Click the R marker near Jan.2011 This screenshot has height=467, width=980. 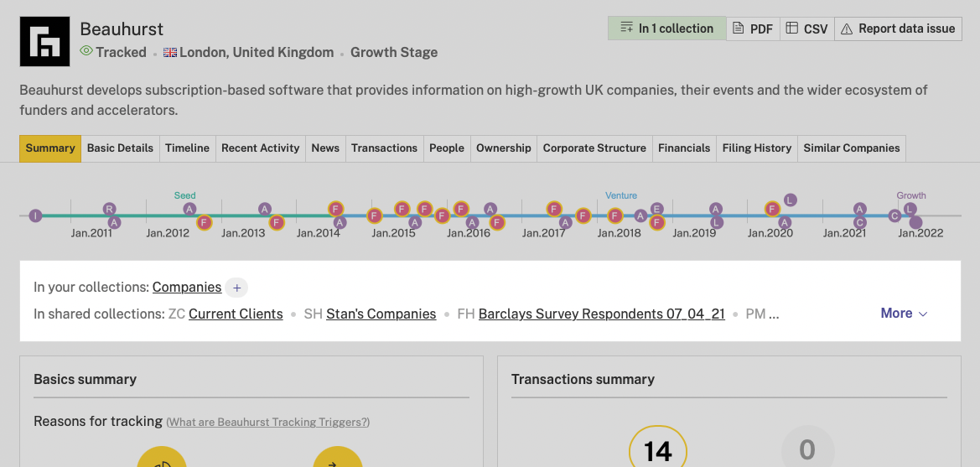point(109,209)
